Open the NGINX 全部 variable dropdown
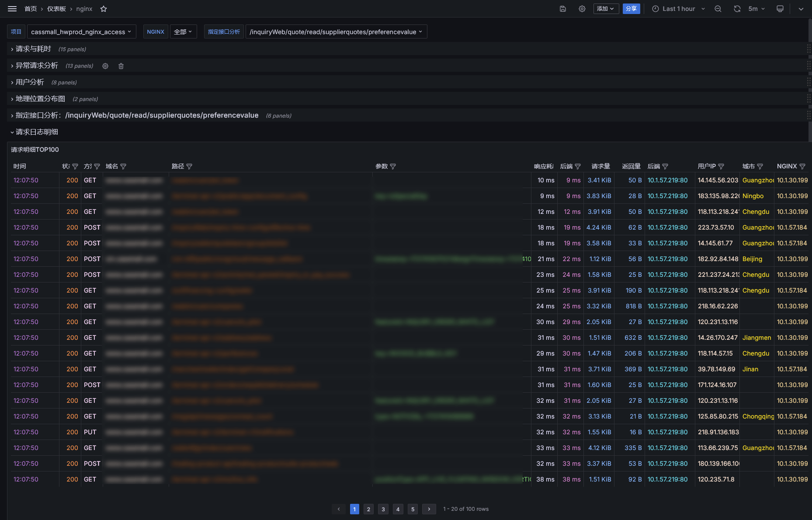The height and width of the screenshot is (520, 812). [x=183, y=32]
